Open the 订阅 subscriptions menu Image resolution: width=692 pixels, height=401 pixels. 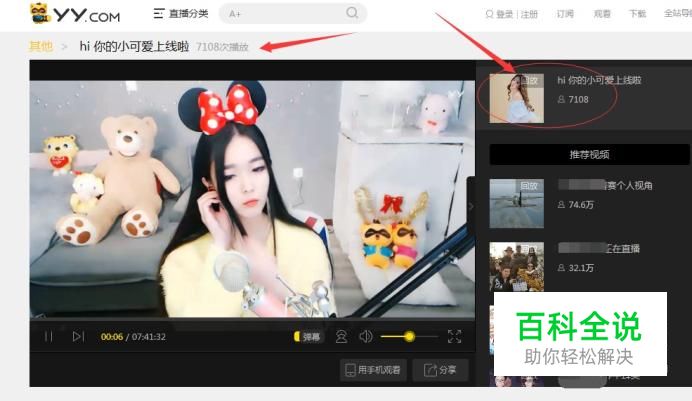(565, 14)
